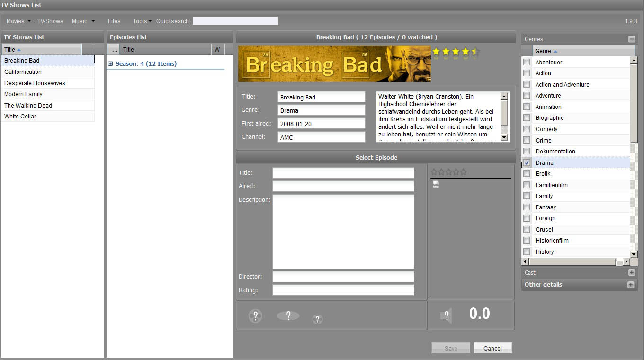Select Desperate Housewives show

tap(48, 83)
